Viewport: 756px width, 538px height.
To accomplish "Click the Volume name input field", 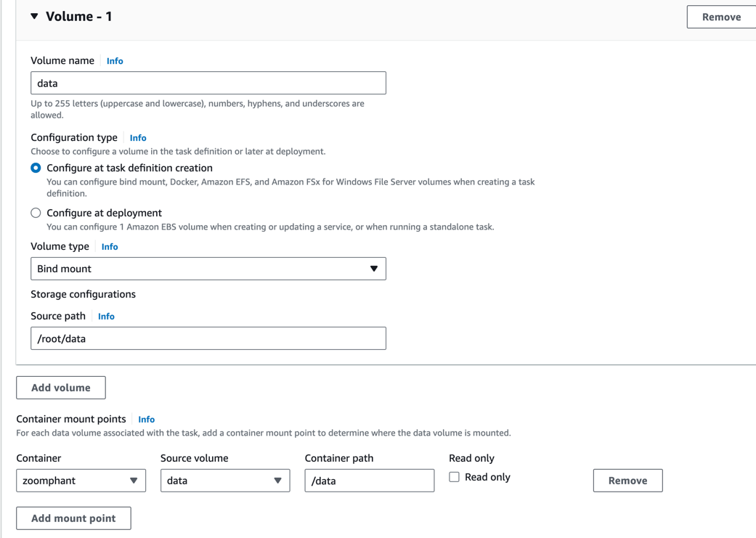I will tap(208, 83).
